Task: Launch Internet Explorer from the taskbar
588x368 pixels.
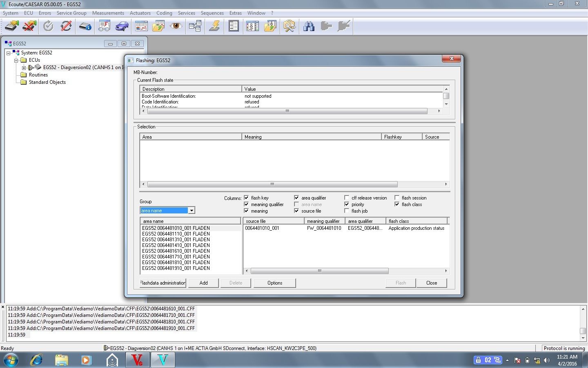Action: (37, 360)
